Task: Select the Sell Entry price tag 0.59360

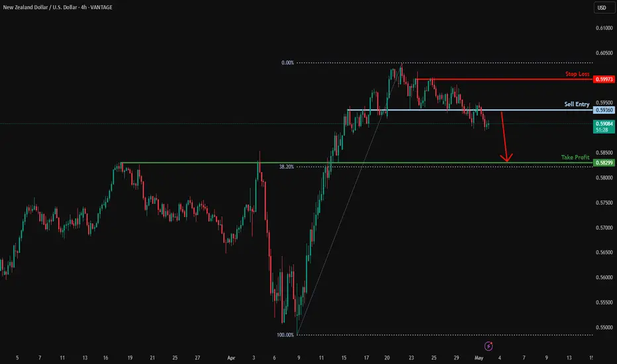Action: 604,110
